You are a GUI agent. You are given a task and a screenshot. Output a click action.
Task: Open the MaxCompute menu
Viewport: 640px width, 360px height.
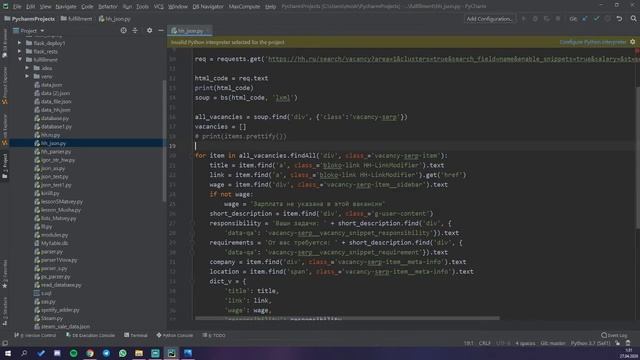coord(244,7)
